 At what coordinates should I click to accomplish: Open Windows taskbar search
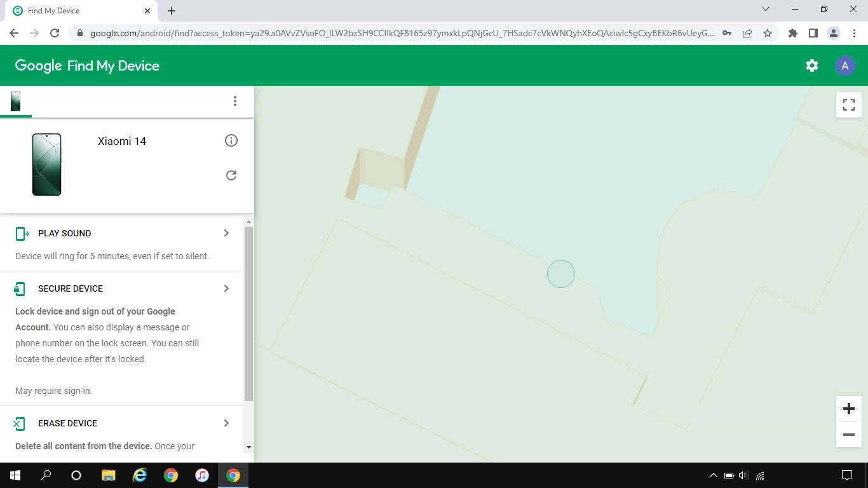pos(46,475)
